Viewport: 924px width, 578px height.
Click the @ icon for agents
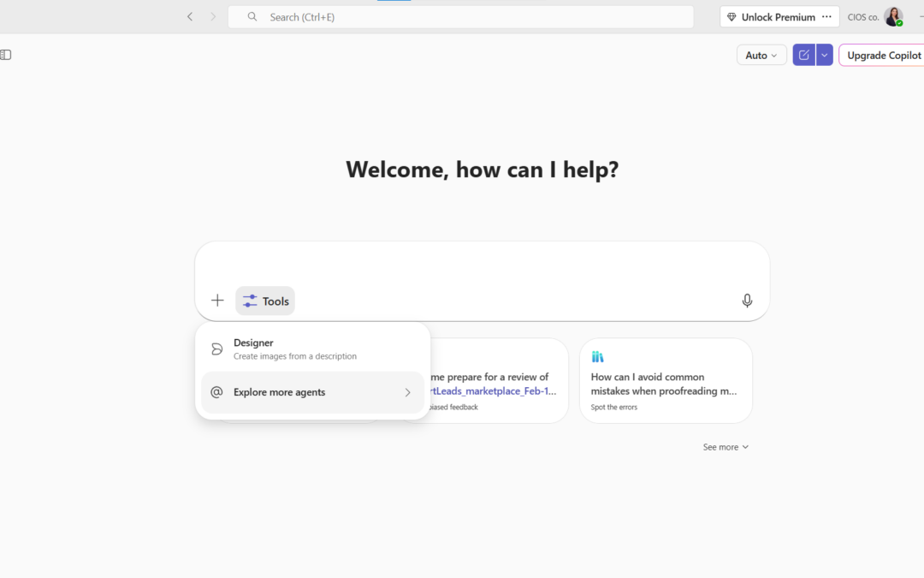pos(216,392)
